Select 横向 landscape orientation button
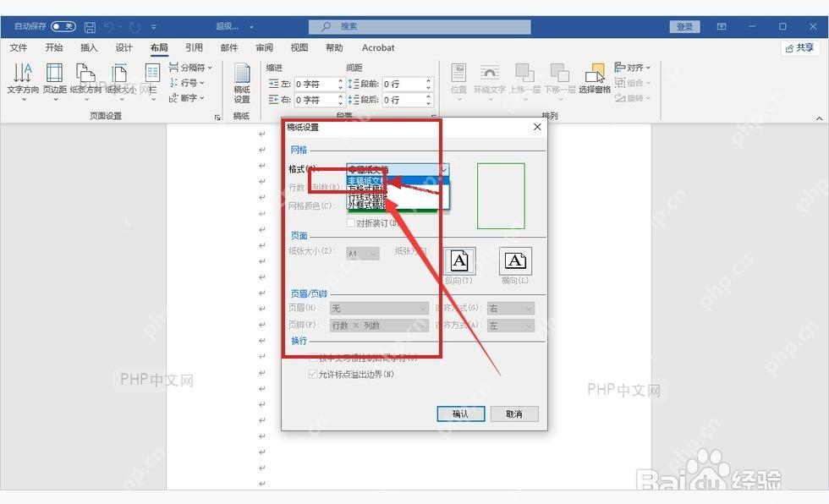 (515, 261)
